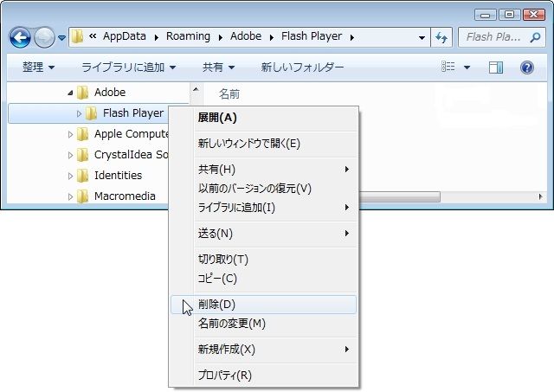554x392 pixels.
Task: Click the horizontal scrollbar thumb in the file list
Action: [x=400, y=196]
